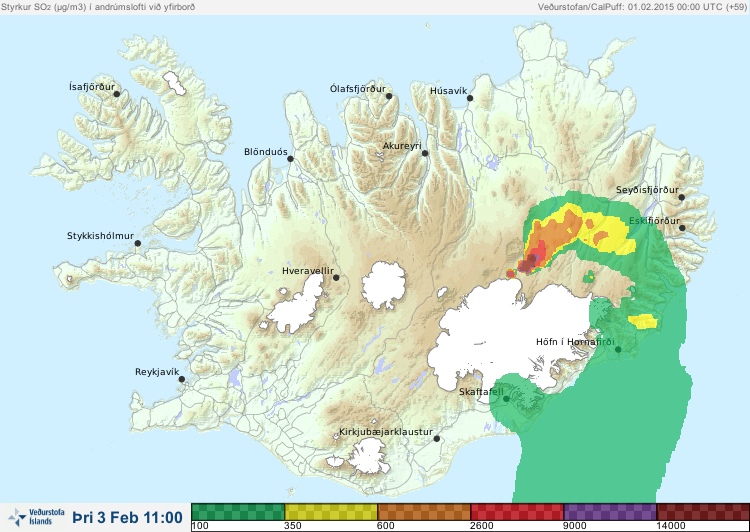The image size is (750, 532).
Task: Click the Blönduós town marker dot
Action: (x=290, y=159)
